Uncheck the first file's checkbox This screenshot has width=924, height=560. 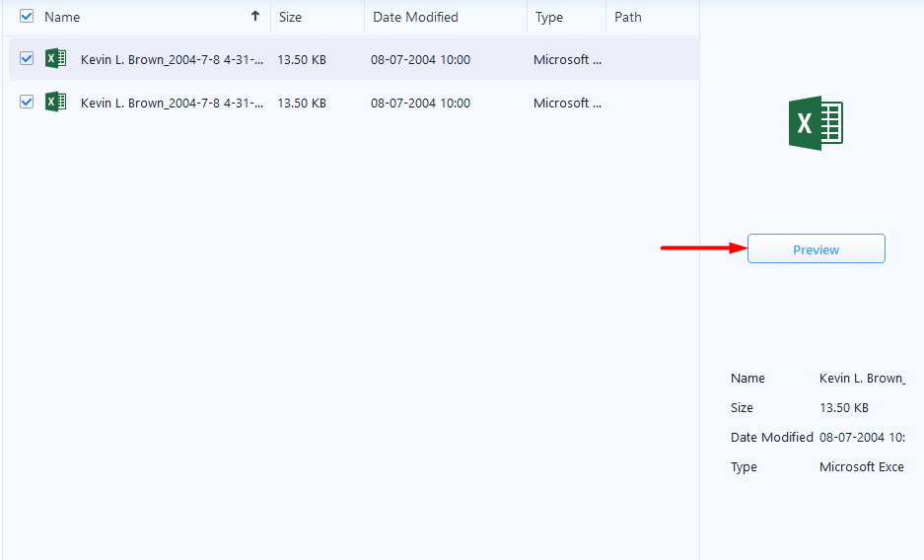point(27,59)
